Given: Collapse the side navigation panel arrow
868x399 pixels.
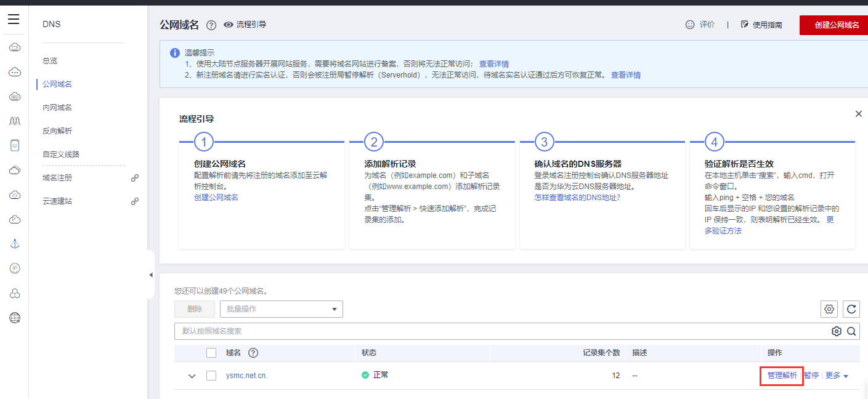Looking at the screenshot, I should [x=151, y=275].
